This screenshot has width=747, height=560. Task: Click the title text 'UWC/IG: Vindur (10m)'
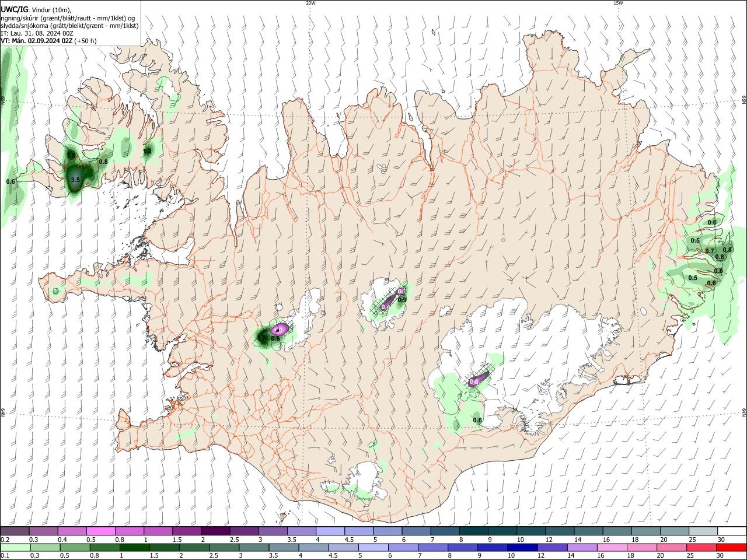[36, 9]
